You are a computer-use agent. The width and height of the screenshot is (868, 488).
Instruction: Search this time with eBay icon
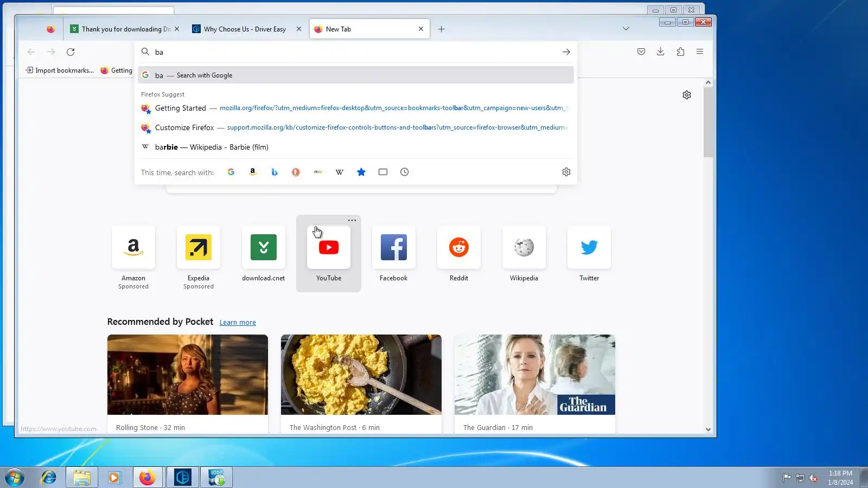point(318,172)
